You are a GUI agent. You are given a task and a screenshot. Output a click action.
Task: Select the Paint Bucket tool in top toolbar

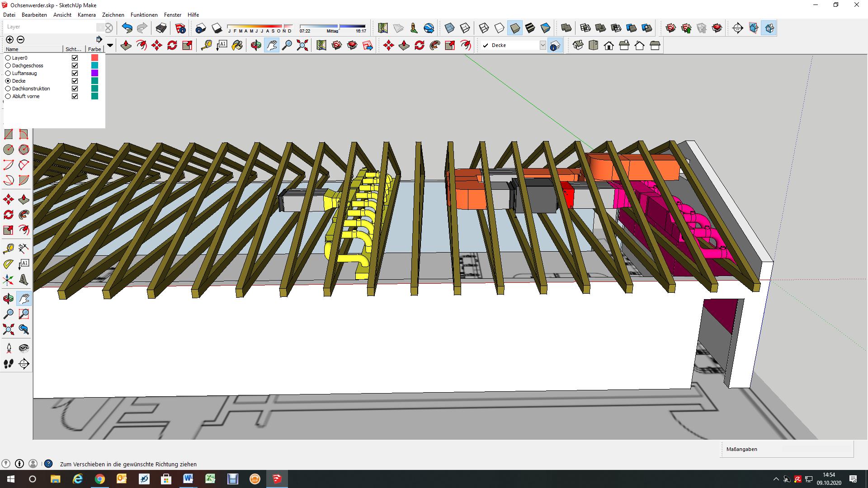pos(237,45)
